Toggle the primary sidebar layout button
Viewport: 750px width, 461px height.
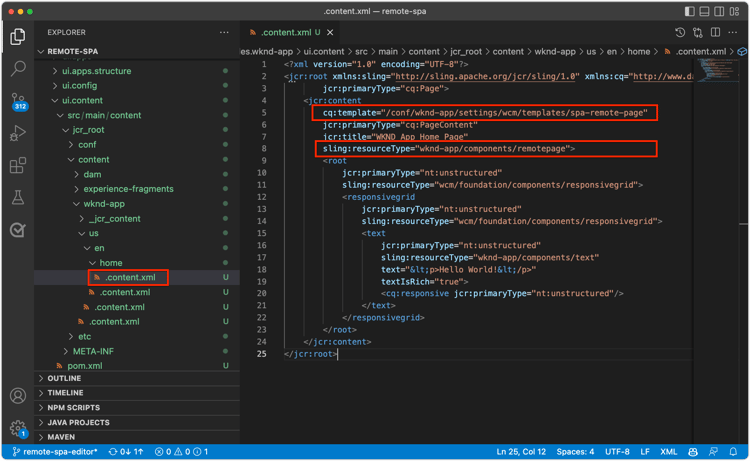[x=690, y=11]
